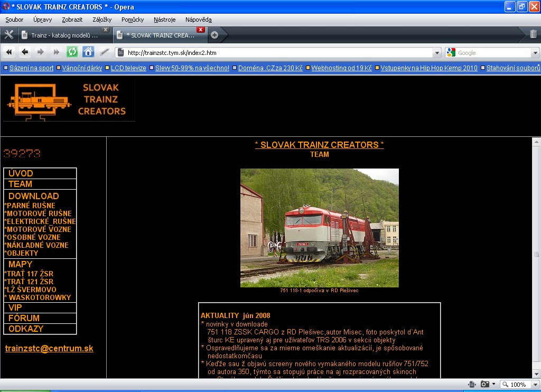Open the zoom level dropdown arrow
Image resolution: width=541 pixels, height=392 pixels.
coord(535,385)
